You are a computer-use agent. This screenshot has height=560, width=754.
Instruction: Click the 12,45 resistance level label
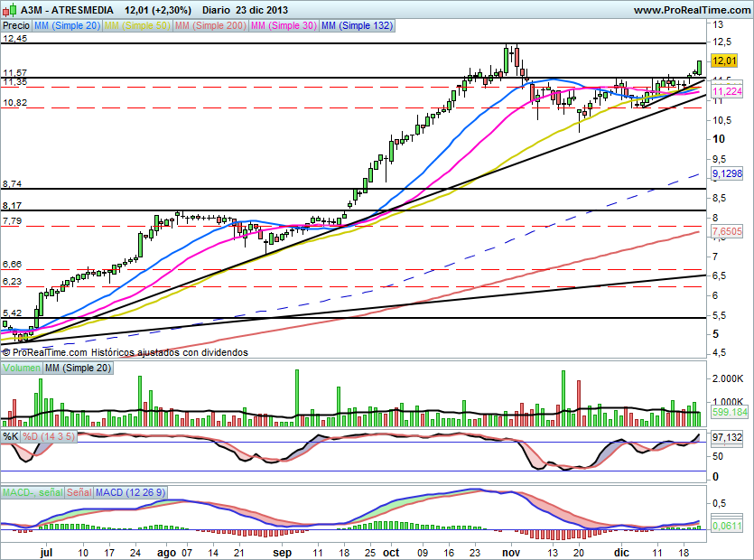tap(15, 39)
